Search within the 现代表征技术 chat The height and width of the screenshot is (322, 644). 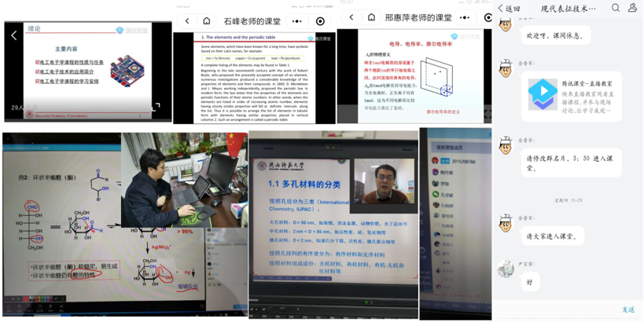(616, 9)
